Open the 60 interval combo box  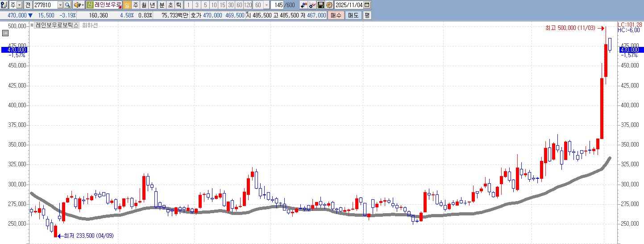261,5
